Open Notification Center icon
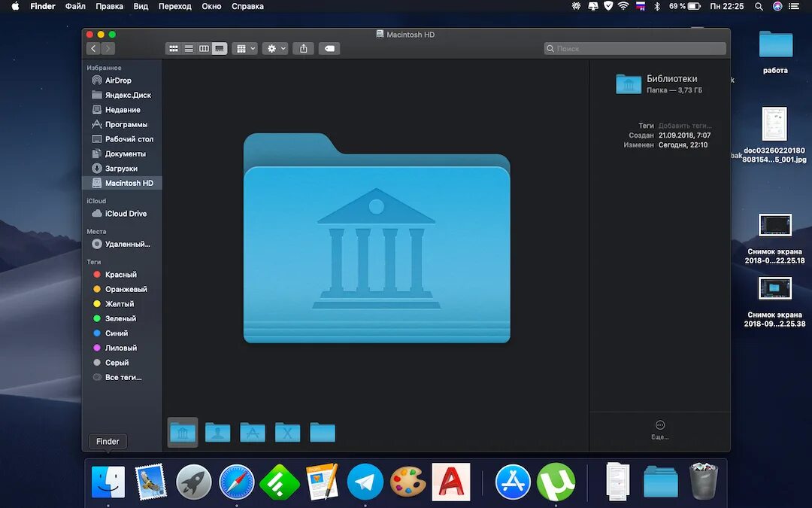 point(794,6)
